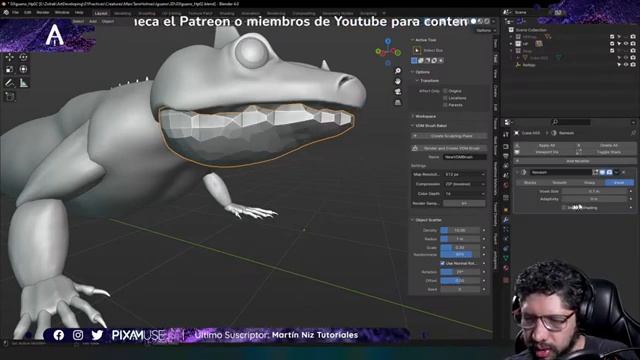This screenshot has height=360, width=640.
Task: Enable Locations checkbox under Affect Only
Action: pos(445,98)
